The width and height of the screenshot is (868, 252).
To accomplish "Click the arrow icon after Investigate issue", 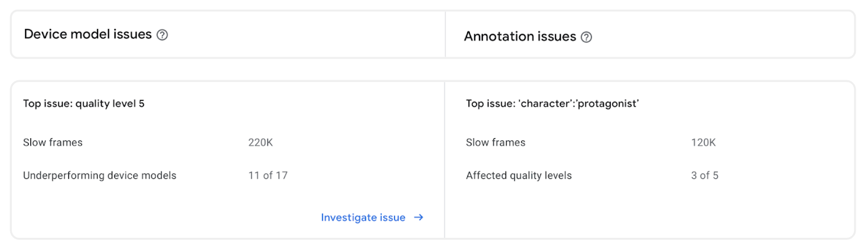I will 418,217.
